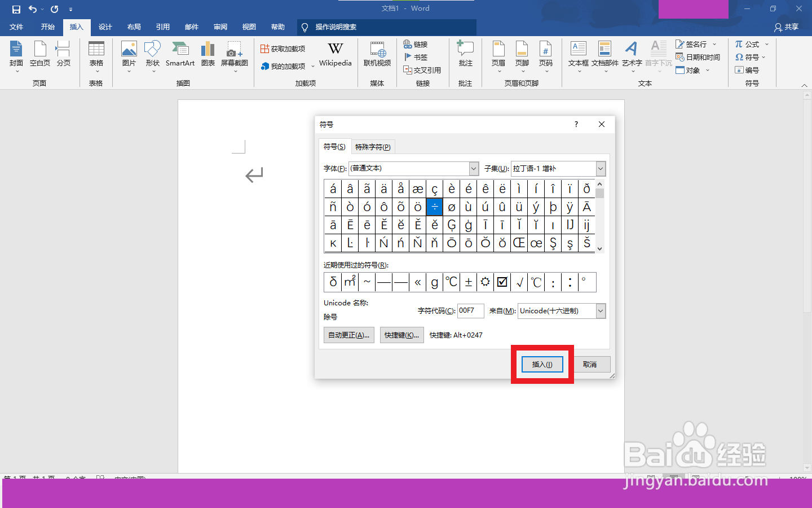Viewport: 812px width, 508px height.
Task: Click the Shortcut Key (快捷键) button
Action: pos(401,335)
